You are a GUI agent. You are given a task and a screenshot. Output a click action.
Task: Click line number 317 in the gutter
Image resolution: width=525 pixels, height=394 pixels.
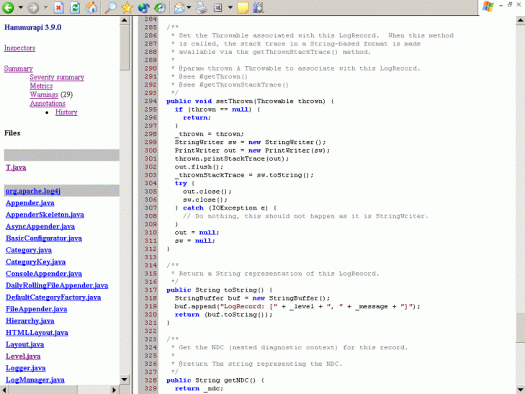[x=150, y=290]
